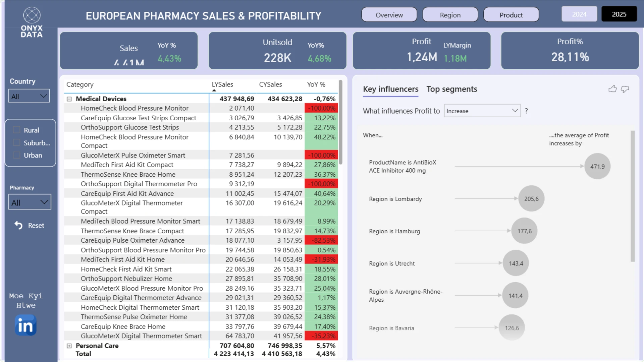Switch to the Top segments tab
Image resolution: width=644 pixels, height=362 pixels.
click(451, 89)
